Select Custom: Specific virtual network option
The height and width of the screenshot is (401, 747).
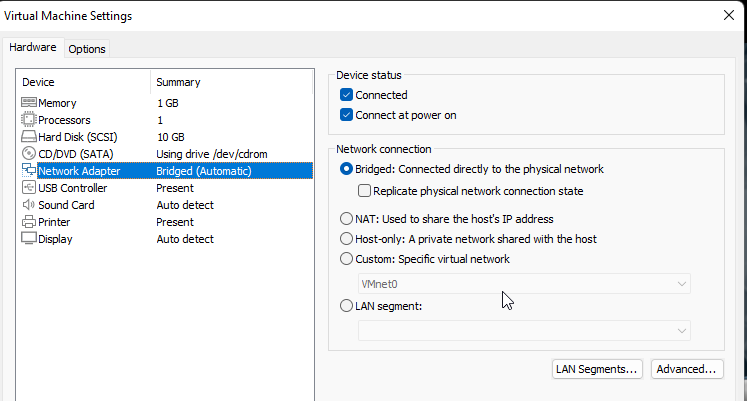pos(347,259)
